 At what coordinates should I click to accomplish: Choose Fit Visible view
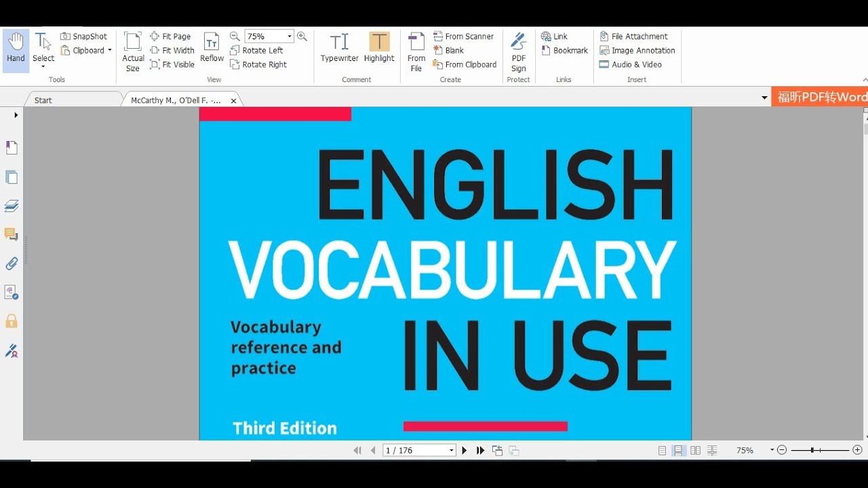[172, 64]
